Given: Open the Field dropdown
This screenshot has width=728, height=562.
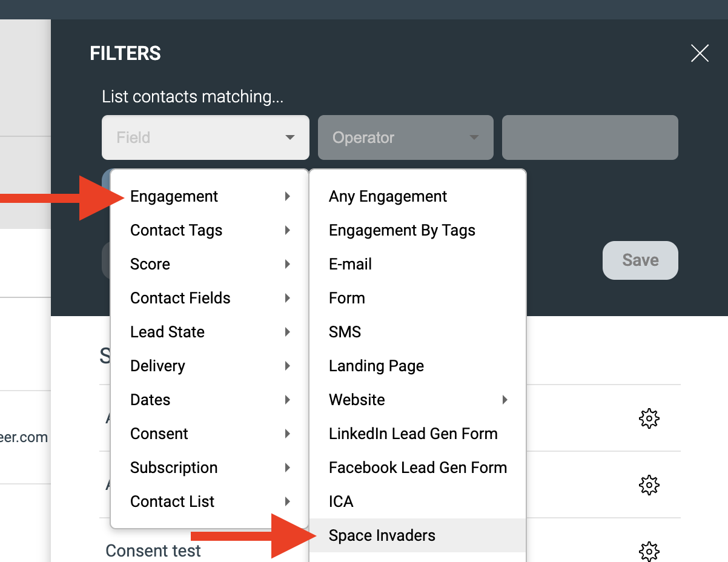Looking at the screenshot, I should [x=205, y=137].
